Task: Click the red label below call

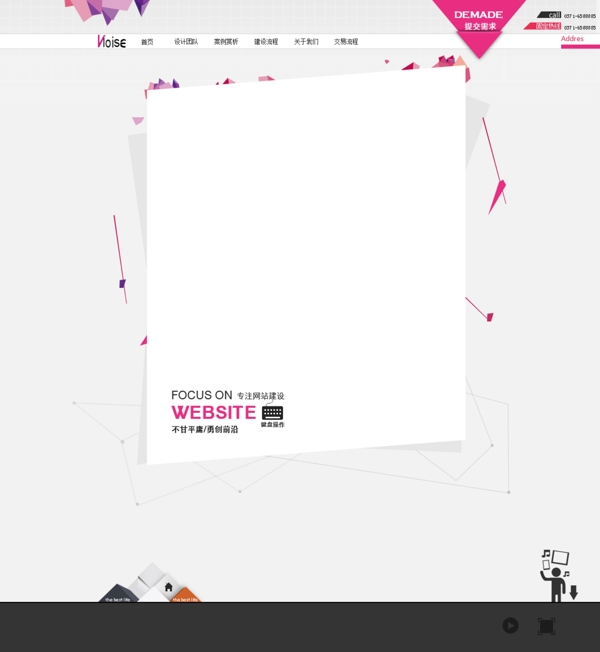Action: tap(543, 26)
